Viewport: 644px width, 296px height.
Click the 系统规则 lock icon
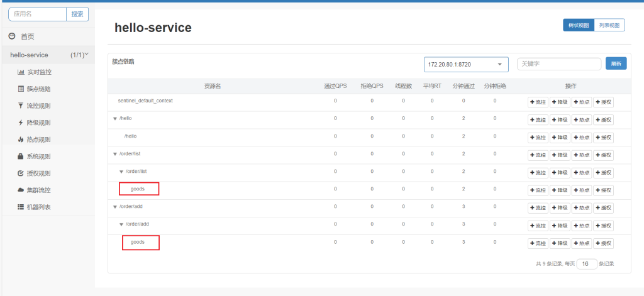21,156
